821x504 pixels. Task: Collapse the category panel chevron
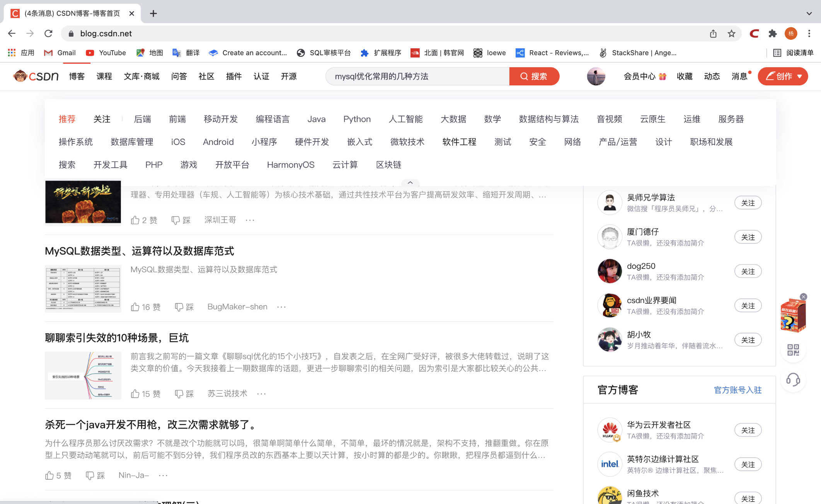410,182
